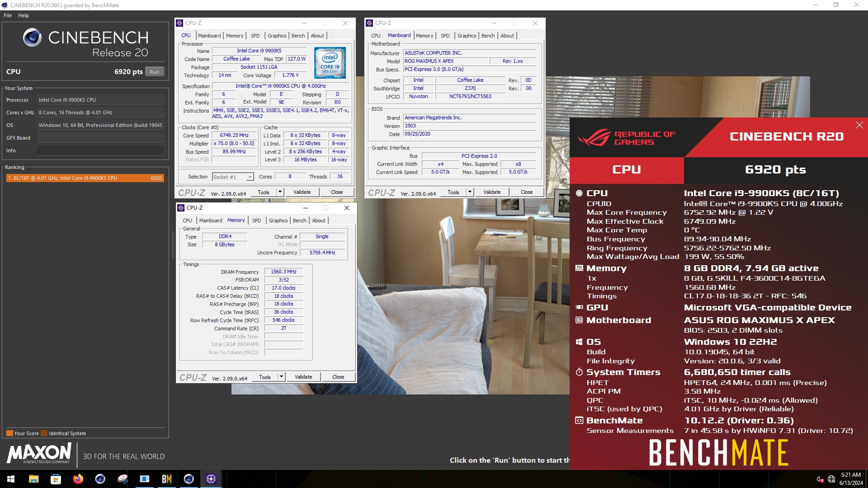Click the Core Speed value 6749.25 MHz
This screenshot has width=868, height=488.
coord(234,135)
